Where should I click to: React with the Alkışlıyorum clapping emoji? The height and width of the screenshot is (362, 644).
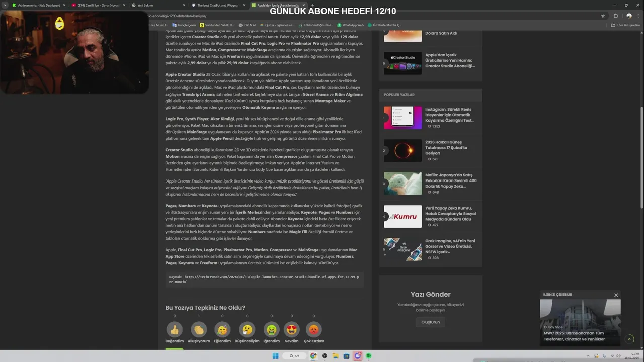(x=199, y=330)
